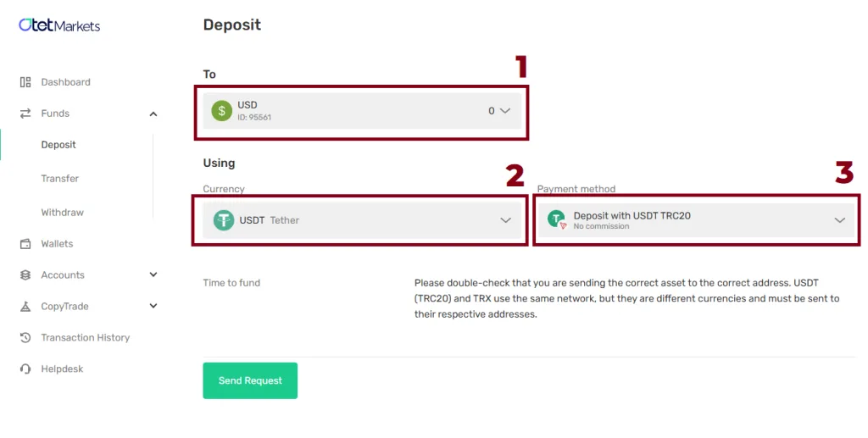Expand the Accounts menu section
Image resolution: width=868 pixels, height=438 pixels.
point(153,274)
